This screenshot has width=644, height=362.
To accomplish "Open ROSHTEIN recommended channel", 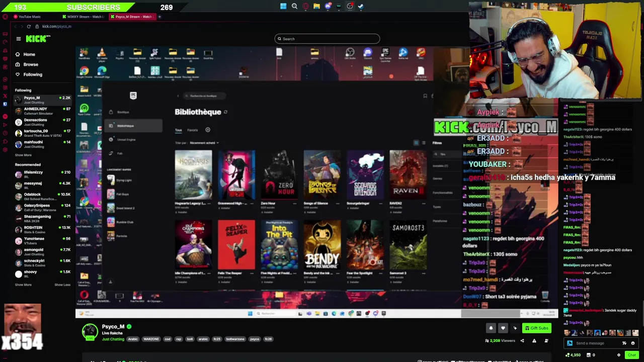I will point(43,229).
